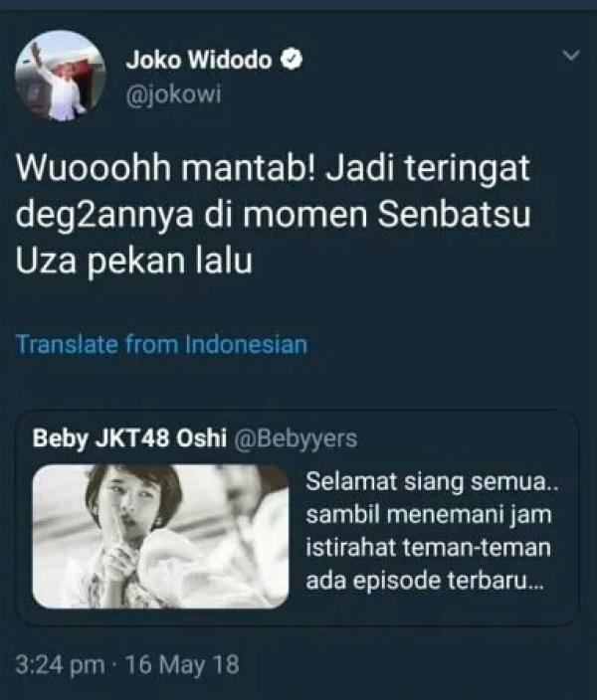
Task: Select the 'Wuooohh mantab!' tweet text line
Action: pyautogui.click(x=273, y=168)
